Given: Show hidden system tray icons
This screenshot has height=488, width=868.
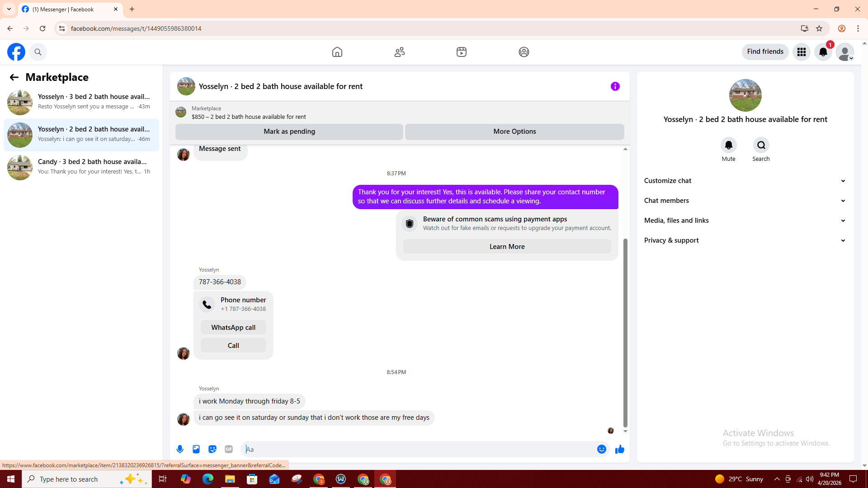Looking at the screenshot, I should pos(777,479).
